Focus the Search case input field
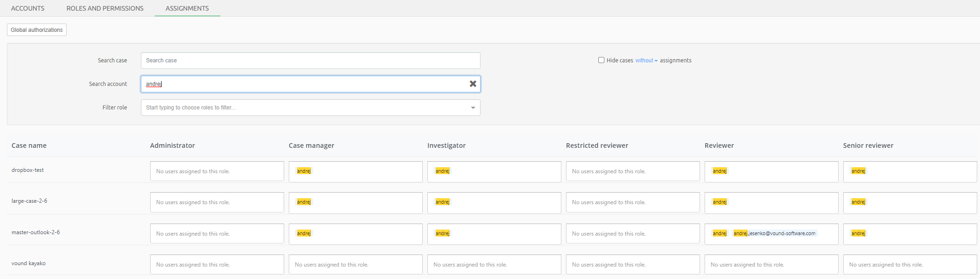 click(x=310, y=61)
